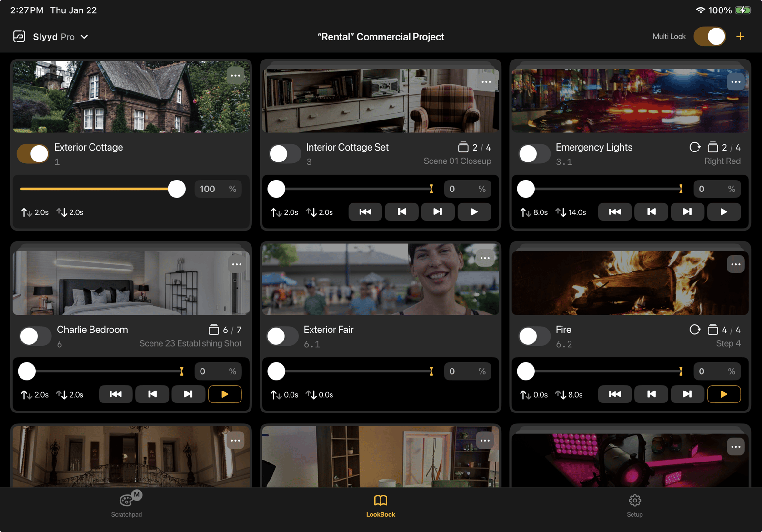Select the Exterior Cottage house thumbnail
Screen dimensions: 762x532
click(x=131, y=97)
